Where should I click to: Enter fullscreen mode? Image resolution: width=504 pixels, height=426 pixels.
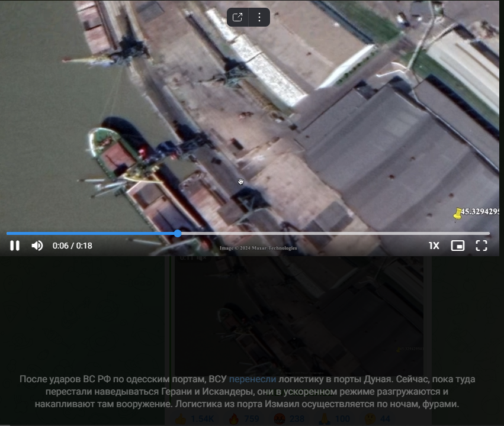click(x=481, y=246)
